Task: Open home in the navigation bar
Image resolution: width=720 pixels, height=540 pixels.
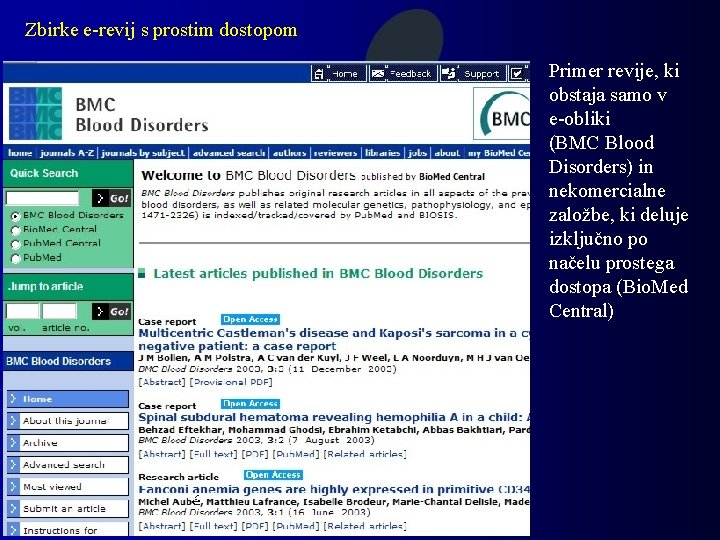Action: pyautogui.click(x=20, y=153)
